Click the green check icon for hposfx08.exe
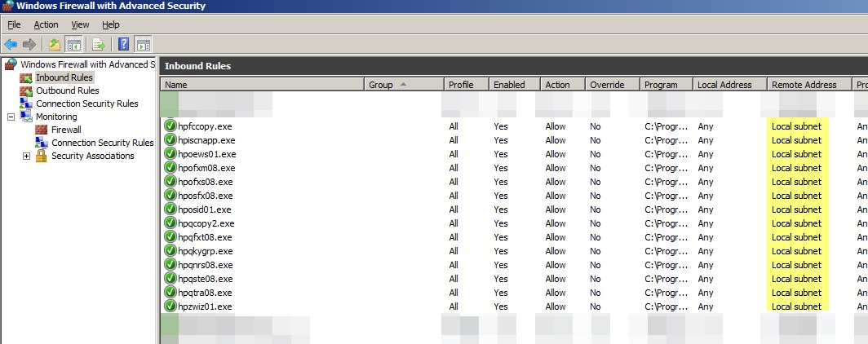 [x=170, y=195]
